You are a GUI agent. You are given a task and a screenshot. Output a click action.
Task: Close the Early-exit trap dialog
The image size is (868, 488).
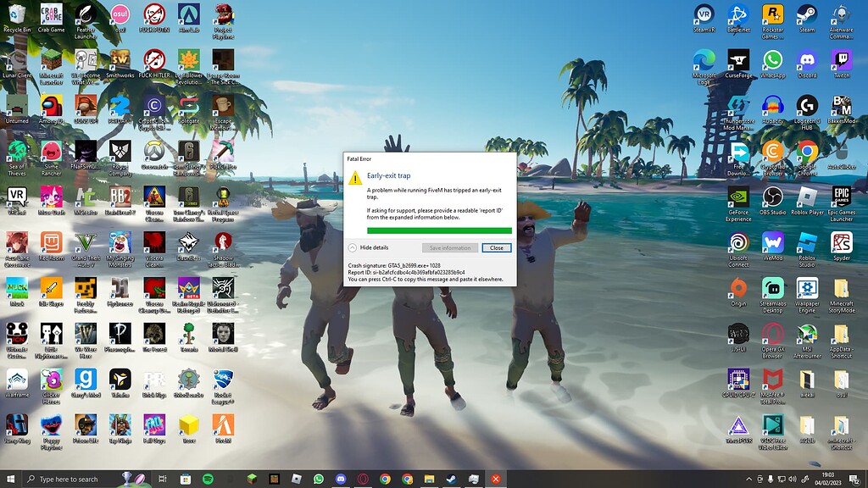pyautogui.click(x=497, y=247)
